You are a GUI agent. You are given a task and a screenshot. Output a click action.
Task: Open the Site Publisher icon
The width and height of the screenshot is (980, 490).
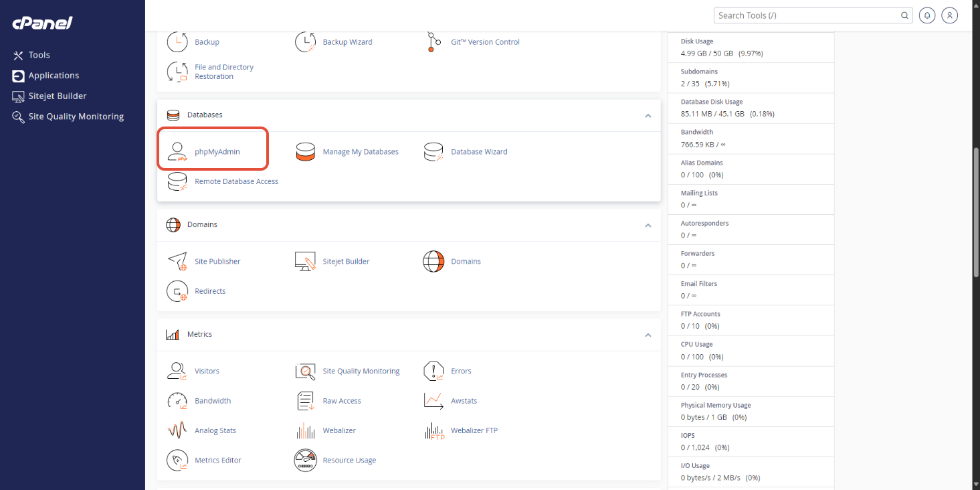177,261
